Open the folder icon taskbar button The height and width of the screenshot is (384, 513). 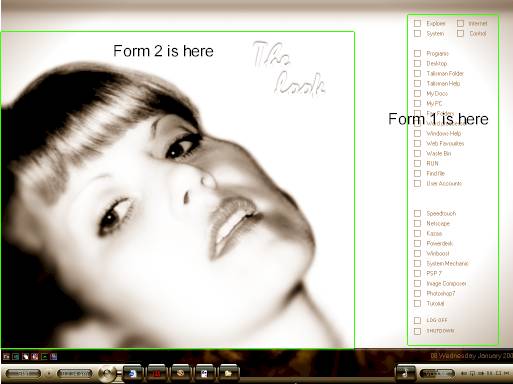pyautogui.click(x=228, y=373)
